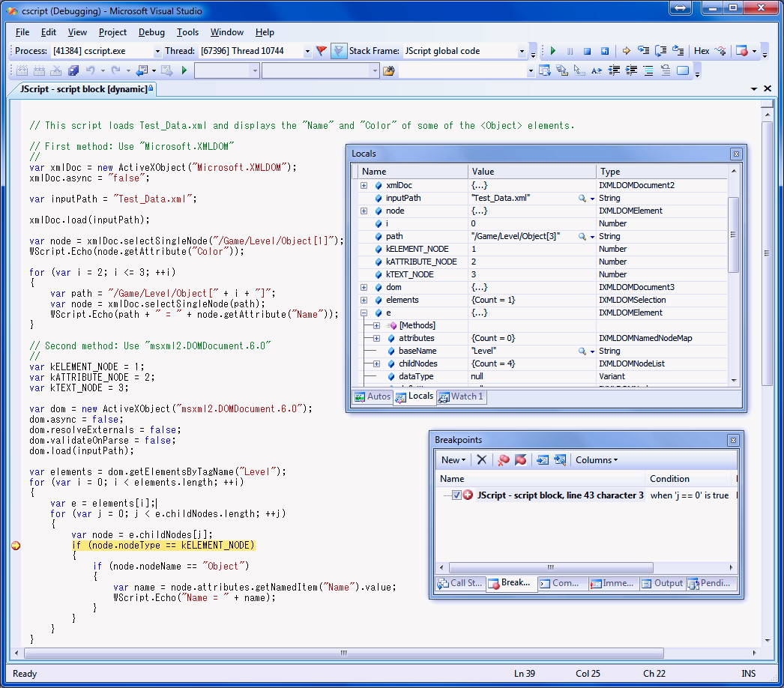Click the Uncomment Selection icon

(666, 70)
